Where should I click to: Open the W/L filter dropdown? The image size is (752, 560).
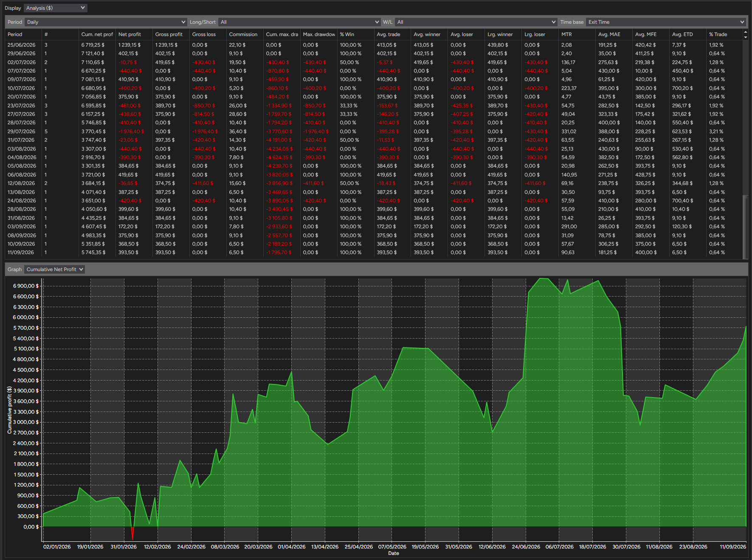click(476, 22)
